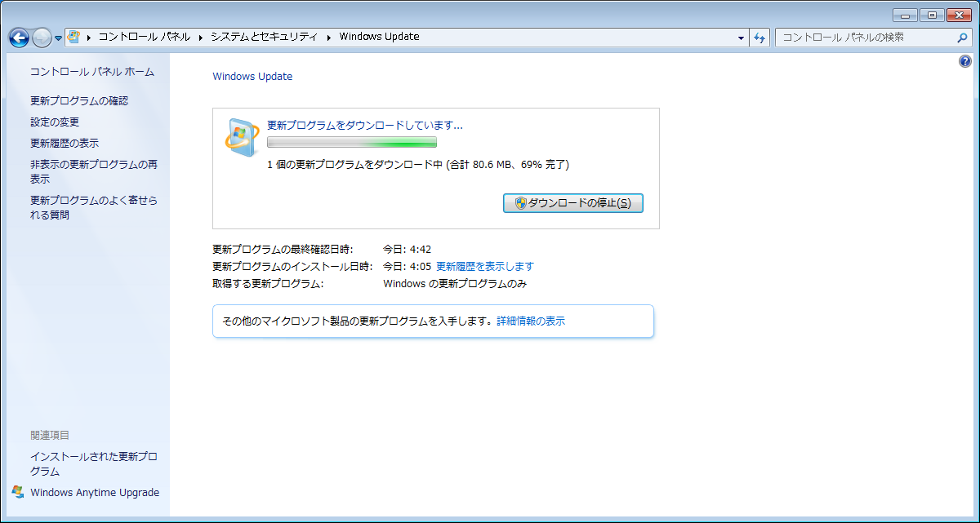
Task: Maximize the Windows Update window
Action: pos(931,15)
